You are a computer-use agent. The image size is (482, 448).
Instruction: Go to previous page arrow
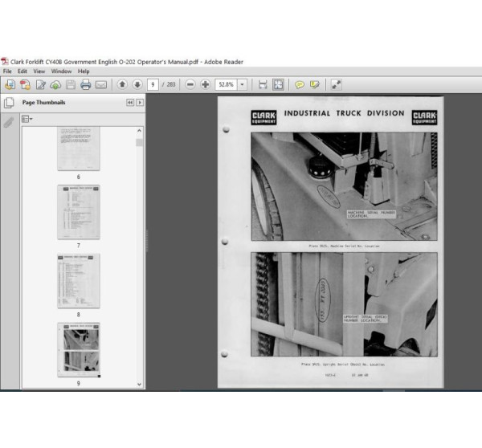coord(121,84)
